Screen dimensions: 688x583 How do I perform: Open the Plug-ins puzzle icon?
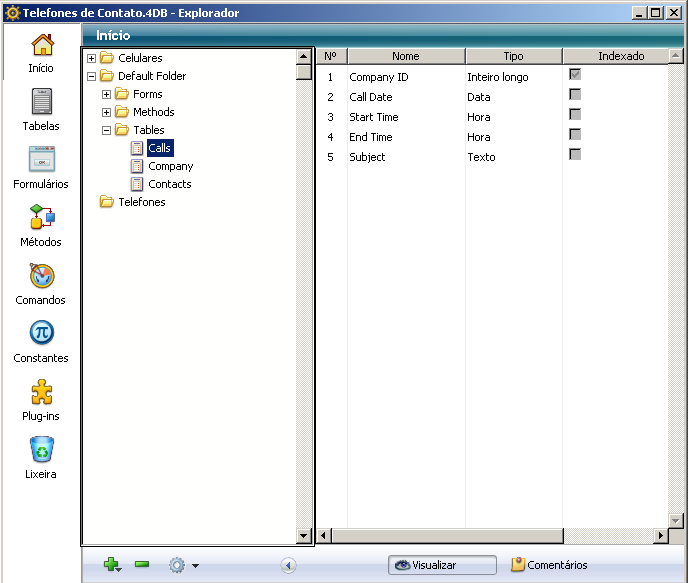41,392
